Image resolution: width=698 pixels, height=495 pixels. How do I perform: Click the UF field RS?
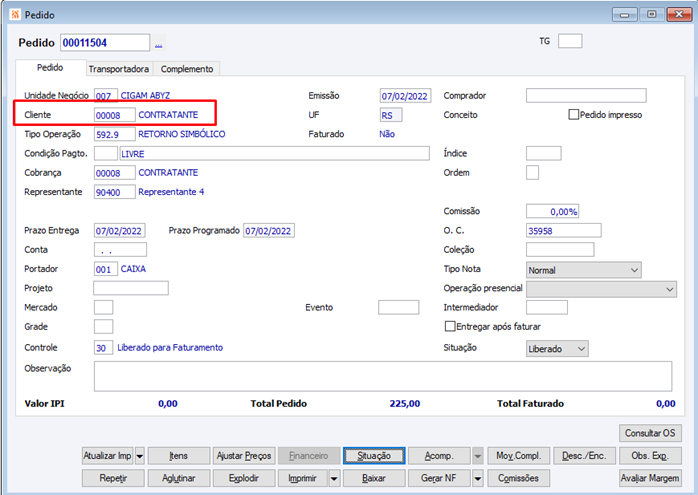[391, 115]
